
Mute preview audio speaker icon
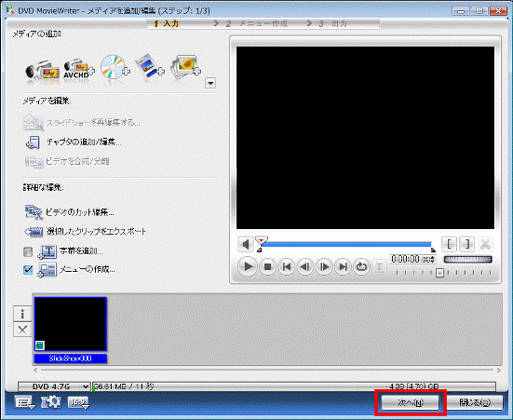tap(246, 244)
